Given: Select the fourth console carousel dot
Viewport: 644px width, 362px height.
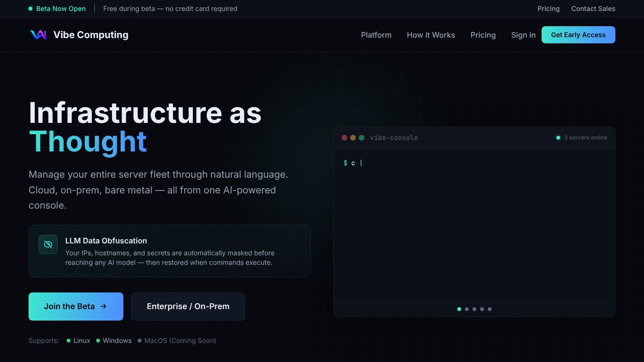Looking at the screenshot, I should click(482, 309).
